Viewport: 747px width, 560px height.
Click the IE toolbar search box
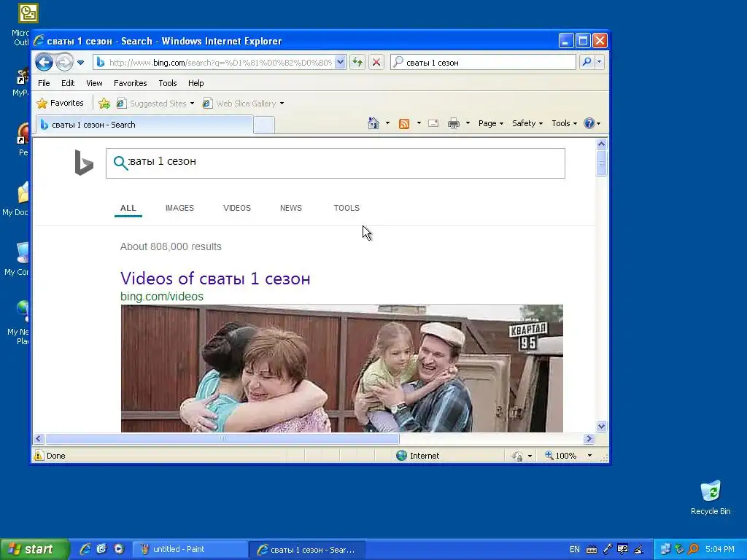click(x=483, y=63)
